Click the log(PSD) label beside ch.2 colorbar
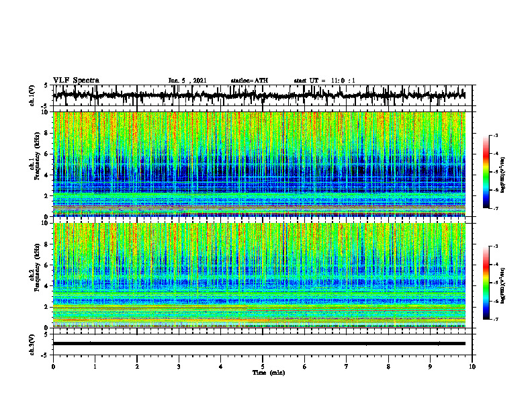The width and height of the screenshot is (532, 411). (x=503, y=285)
